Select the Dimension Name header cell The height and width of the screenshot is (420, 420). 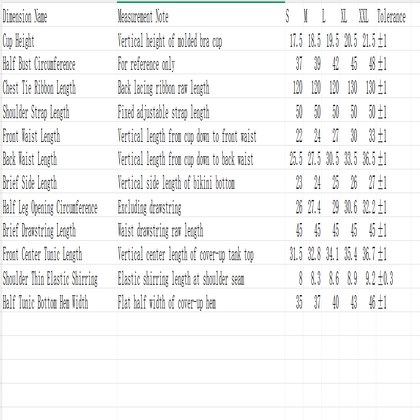(x=59, y=16)
